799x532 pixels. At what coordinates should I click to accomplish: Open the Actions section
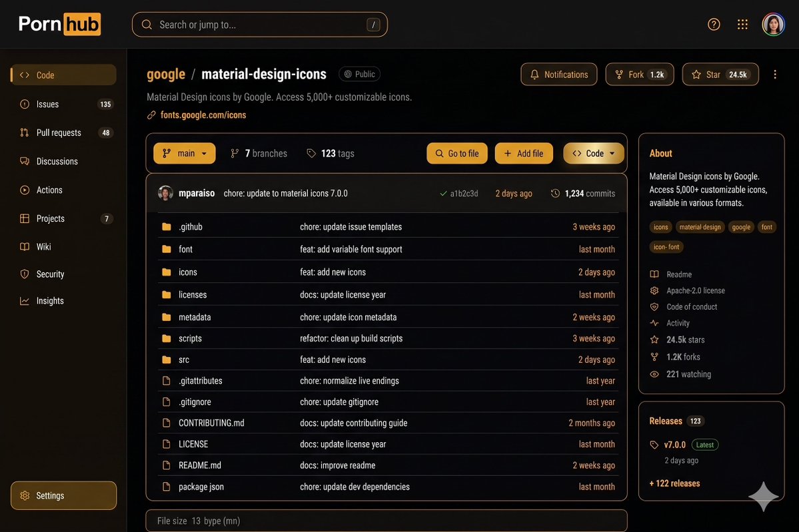[x=64, y=190]
